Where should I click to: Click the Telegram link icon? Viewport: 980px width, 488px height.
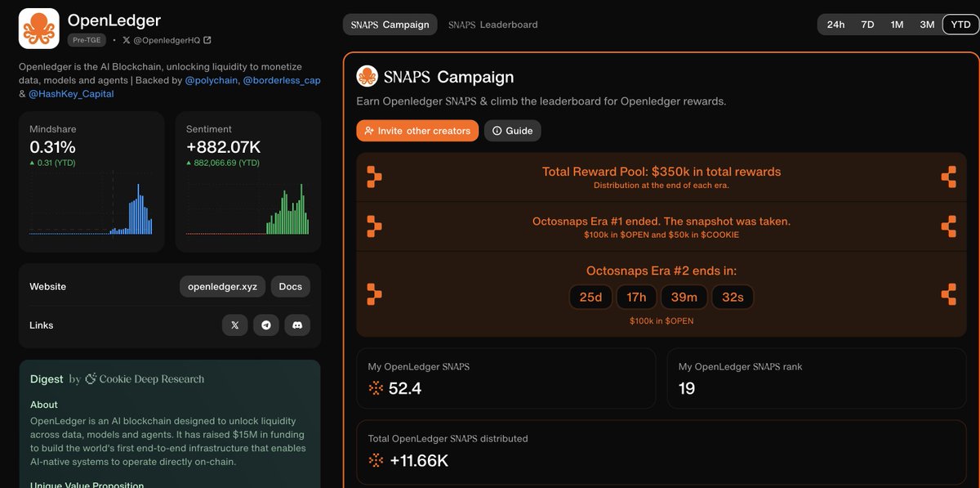coord(266,325)
